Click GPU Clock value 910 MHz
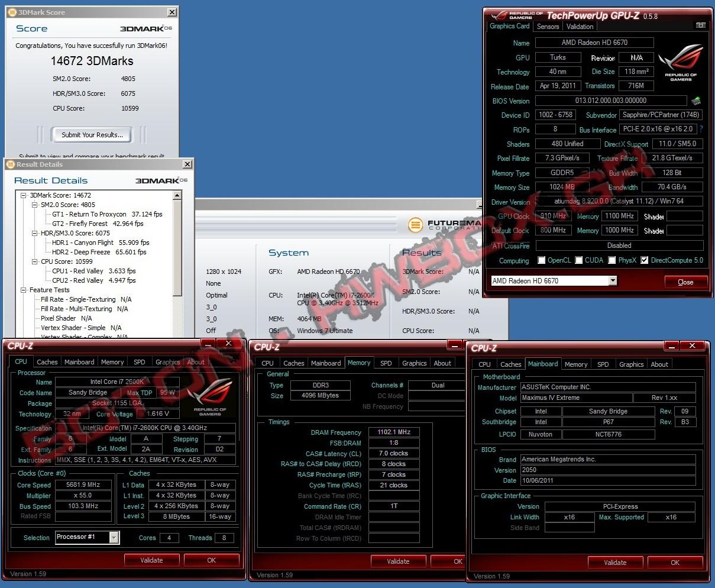The height and width of the screenshot is (588, 715). coord(553,216)
